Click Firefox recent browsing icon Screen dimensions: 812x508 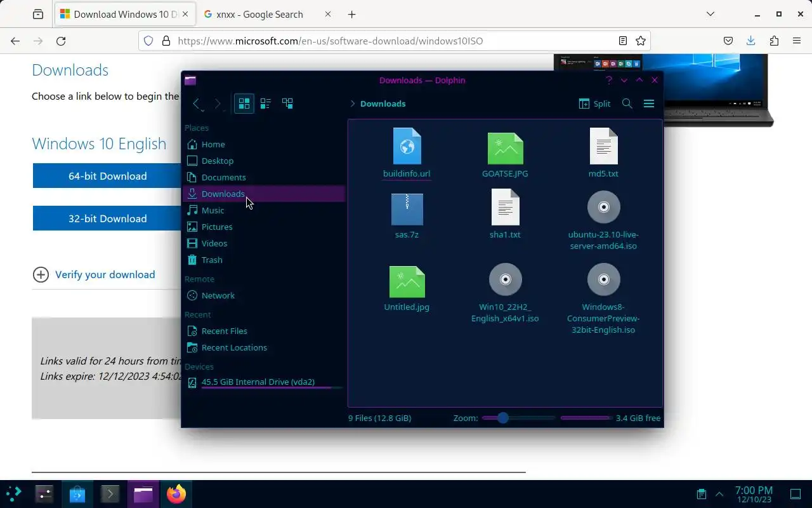[x=38, y=14]
